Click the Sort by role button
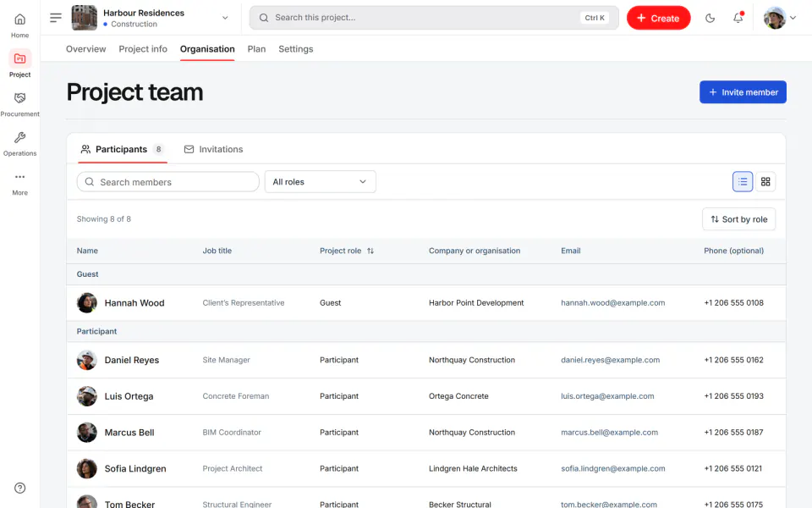Screen dimensions: 812x508 (738, 219)
